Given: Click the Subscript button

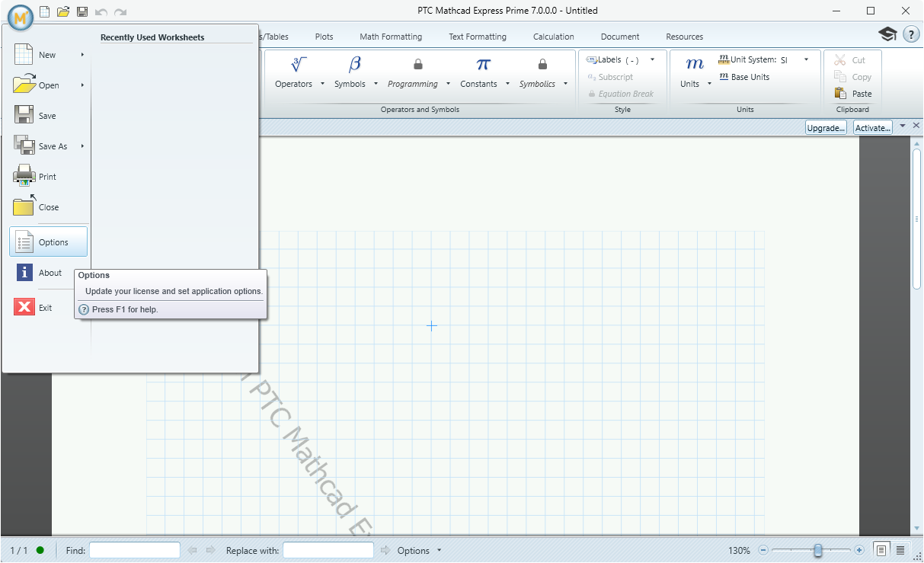Looking at the screenshot, I should pos(611,77).
